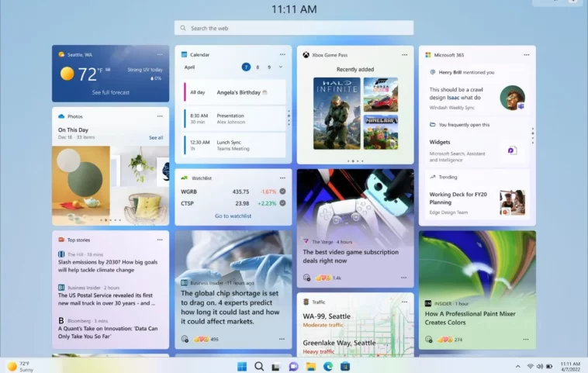Open File Explorer from the taskbar

coord(310,366)
